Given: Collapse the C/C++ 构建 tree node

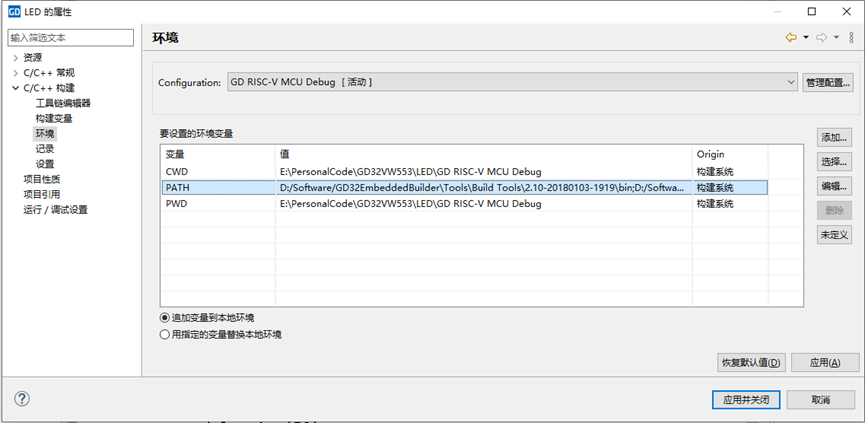Looking at the screenshot, I should [15, 88].
